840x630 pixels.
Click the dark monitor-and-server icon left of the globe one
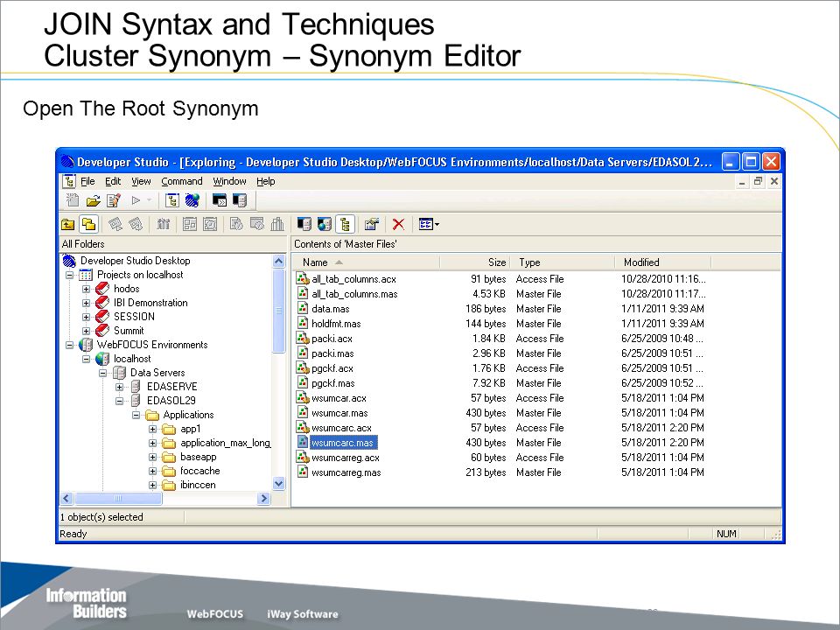coord(304,225)
